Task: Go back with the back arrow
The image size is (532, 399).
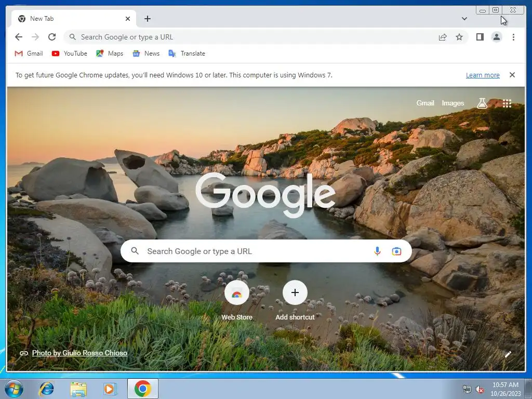Action: [19, 37]
